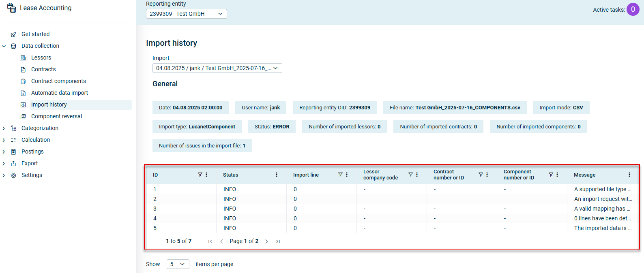The height and width of the screenshot is (273, 644).
Task: Open Import line column options menu
Action: click(347, 175)
